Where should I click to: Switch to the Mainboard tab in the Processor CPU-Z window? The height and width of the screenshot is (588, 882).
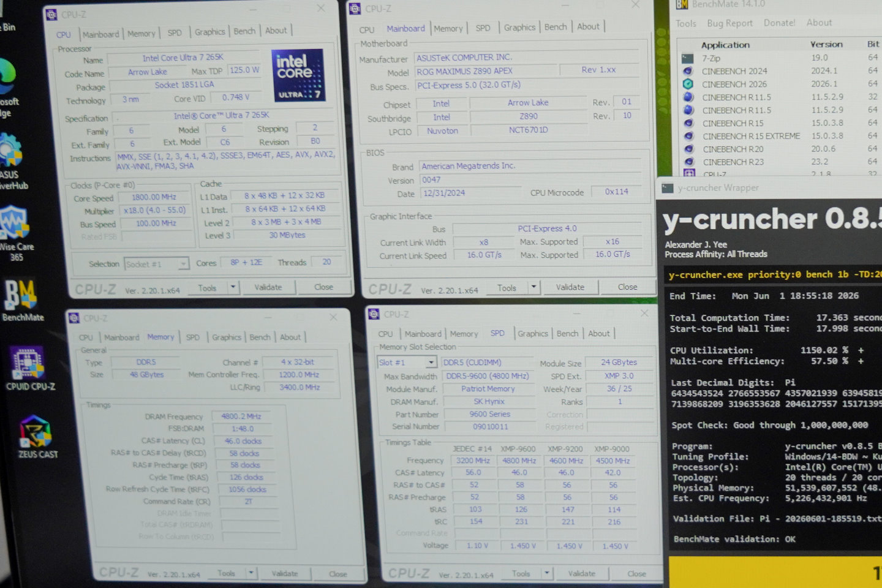[101, 34]
